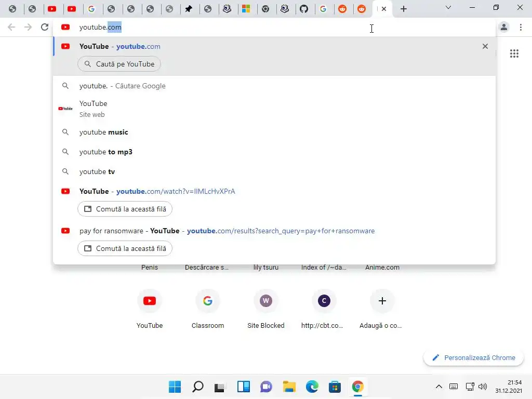Open the youtube.com/watch?v=lIMLcHvXPrA suggestion
Image resolution: width=532 pixels, height=399 pixels.
click(x=274, y=191)
